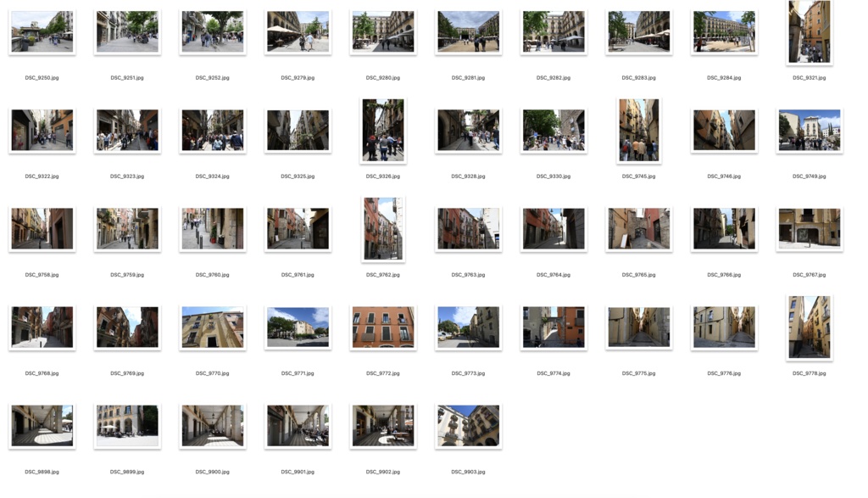This screenshot has width=868, height=498.
Task: Open the DSC_9251.jpg photo thumbnail
Action: 127,32
